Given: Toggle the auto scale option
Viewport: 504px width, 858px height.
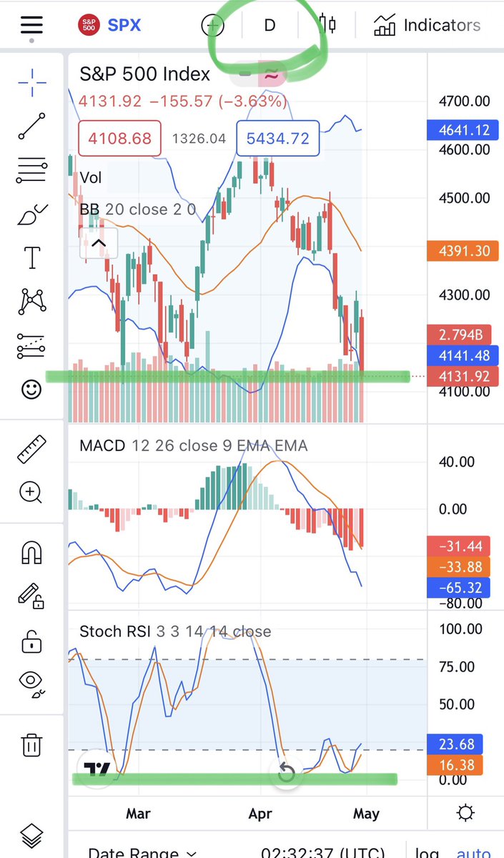Looking at the screenshot, I should point(473,852).
